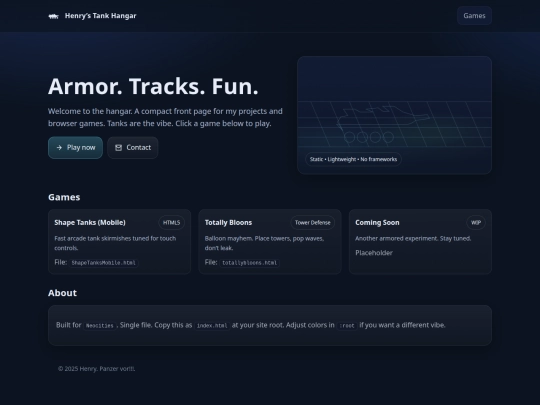Image resolution: width=540 pixels, height=405 pixels.
Task: Open the Shape Tanks (Mobile) game card
Action: (120, 242)
